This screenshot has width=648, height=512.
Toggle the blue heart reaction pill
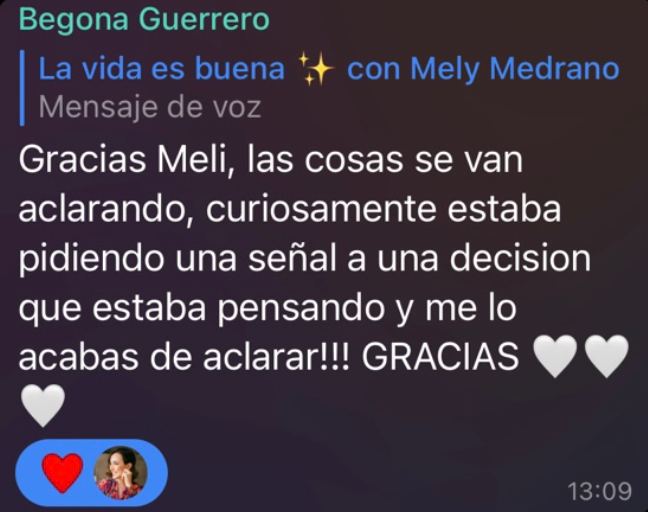[91, 473]
